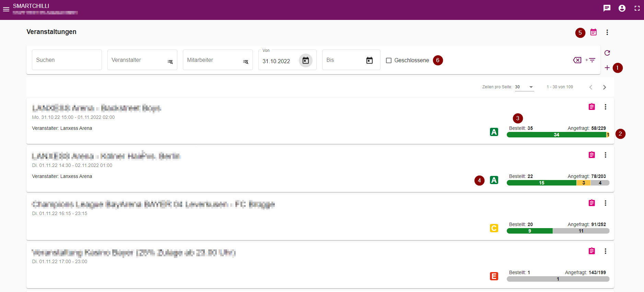Click the Suchen search field
The image size is (644, 292).
coord(67,60)
